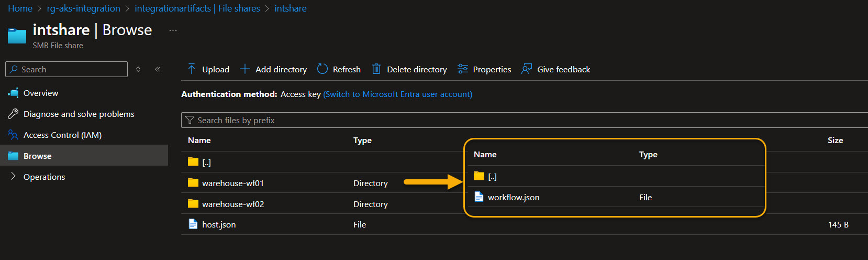Open the warehouse-wf01 directory
The width and height of the screenshot is (868, 260).
233,183
